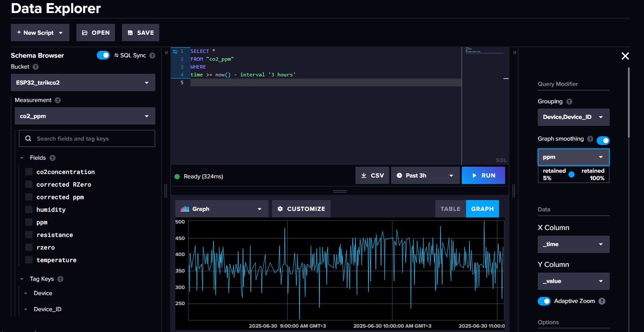Click the Tag Keys help icon
644x332 pixels.
[x=60, y=279]
